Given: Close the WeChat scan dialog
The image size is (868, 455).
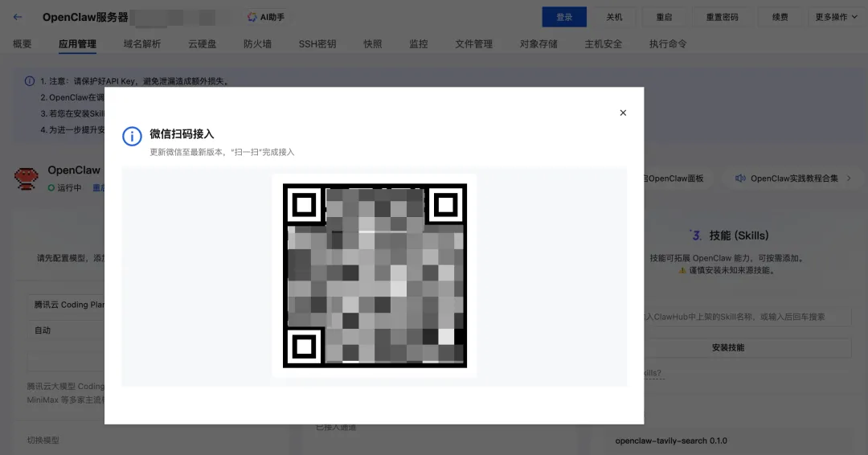Looking at the screenshot, I should click(623, 113).
